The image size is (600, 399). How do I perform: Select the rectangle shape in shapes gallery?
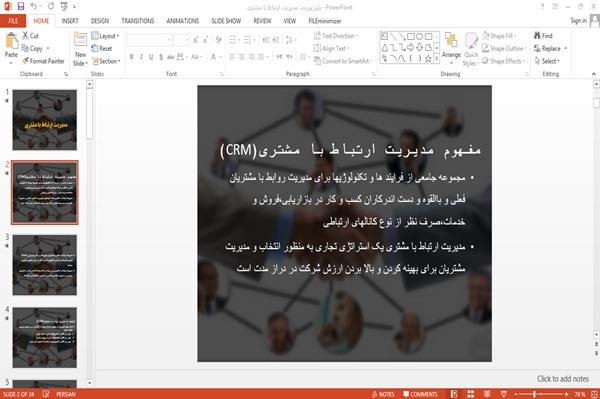pos(411,36)
